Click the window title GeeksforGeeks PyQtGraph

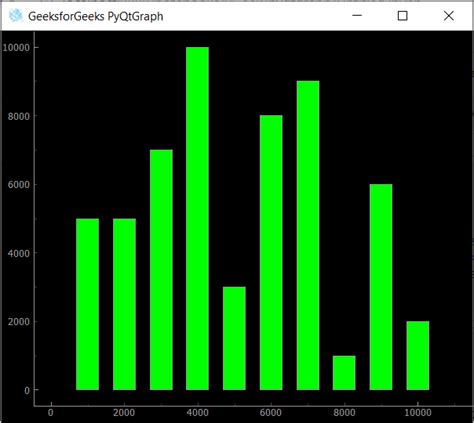coord(96,16)
